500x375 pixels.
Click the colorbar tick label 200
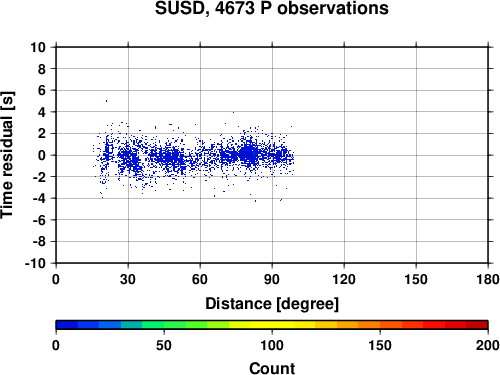point(488,345)
